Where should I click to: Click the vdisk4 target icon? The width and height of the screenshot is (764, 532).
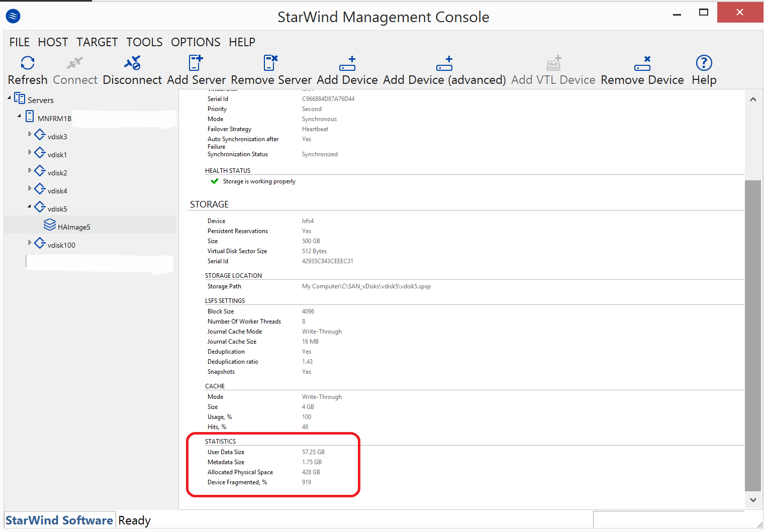coord(40,189)
